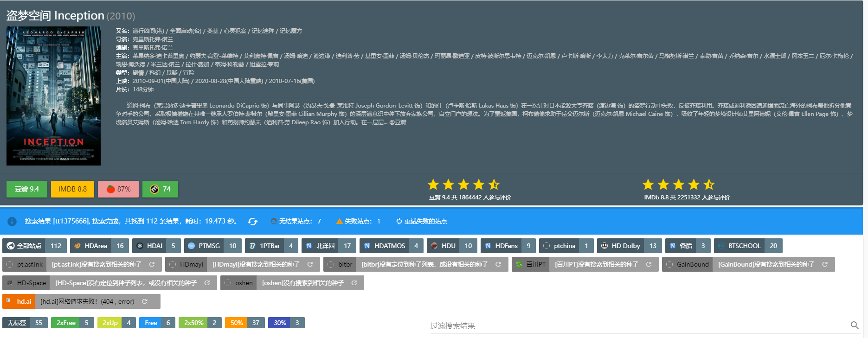Screen dimensions: 868x338
Task: Retry search icon for bitbr
Action: point(498,264)
